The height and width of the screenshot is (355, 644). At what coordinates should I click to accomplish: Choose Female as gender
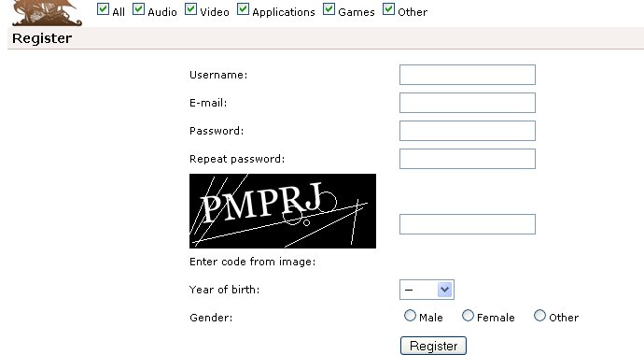(x=468, y=316)
